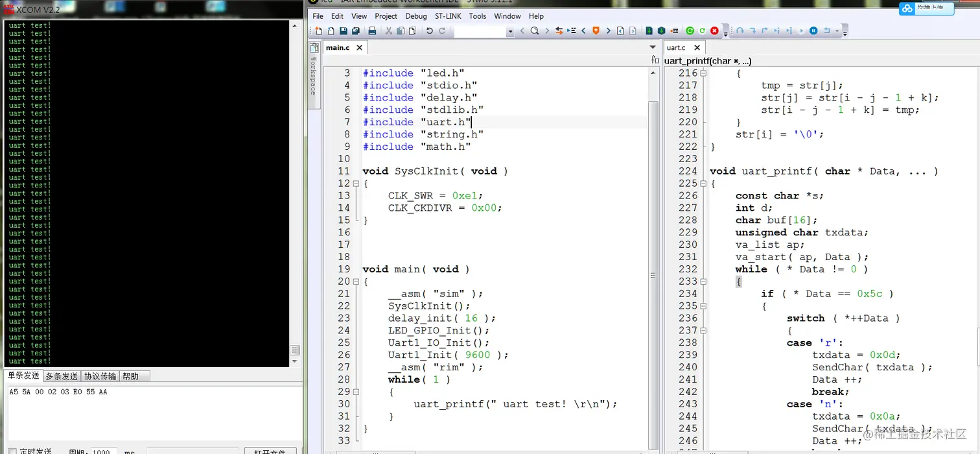Select the 协议传输 tab in XCOM
Screen dimensions: 980x454
pyautogui.click(x=100, y=376)
